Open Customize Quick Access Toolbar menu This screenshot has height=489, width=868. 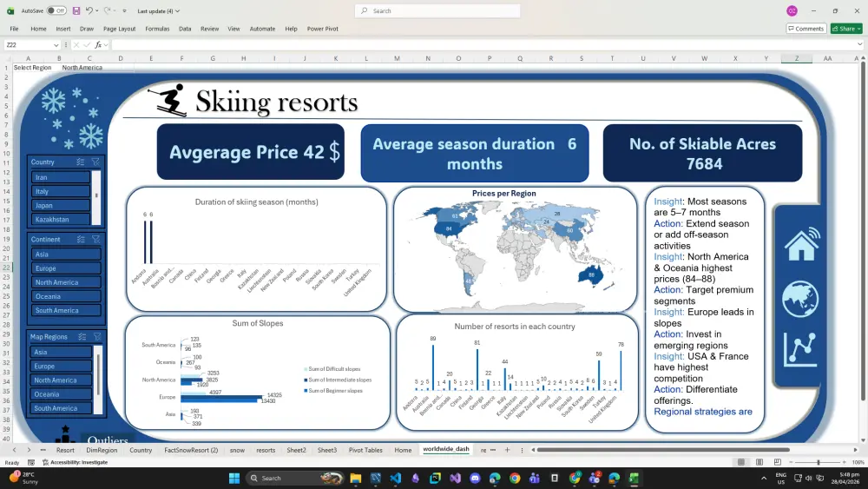coord(124,11)
